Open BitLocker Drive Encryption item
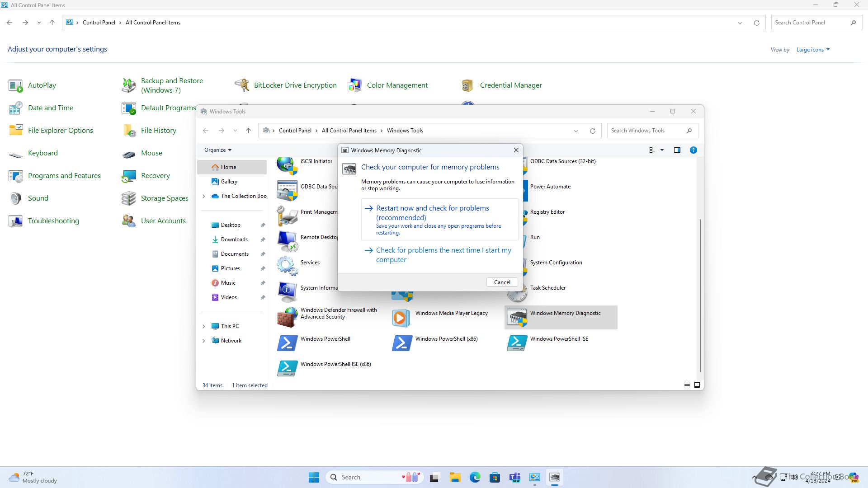This screenshot has width=868, height=488. pyautogui.click(x=286, y=85)
